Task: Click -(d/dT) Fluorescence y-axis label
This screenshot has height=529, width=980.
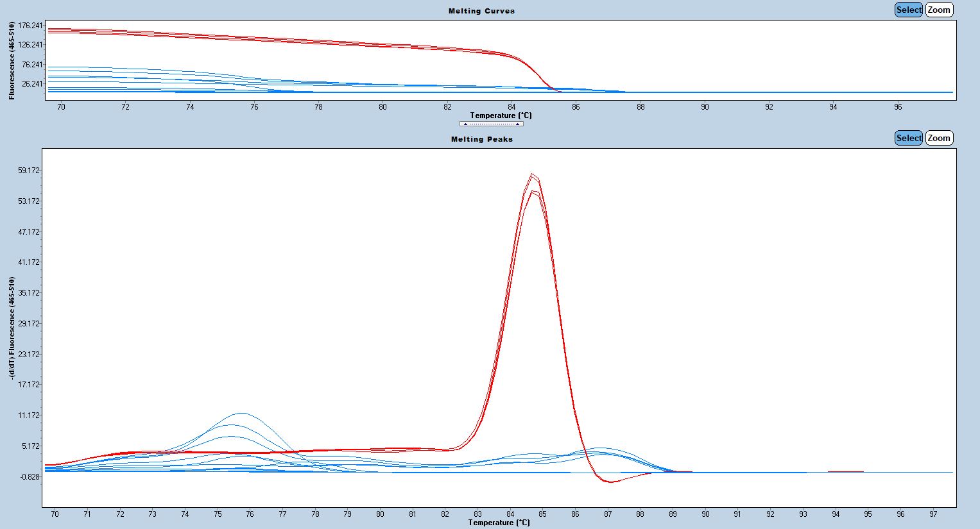Action: click(12, 328)
